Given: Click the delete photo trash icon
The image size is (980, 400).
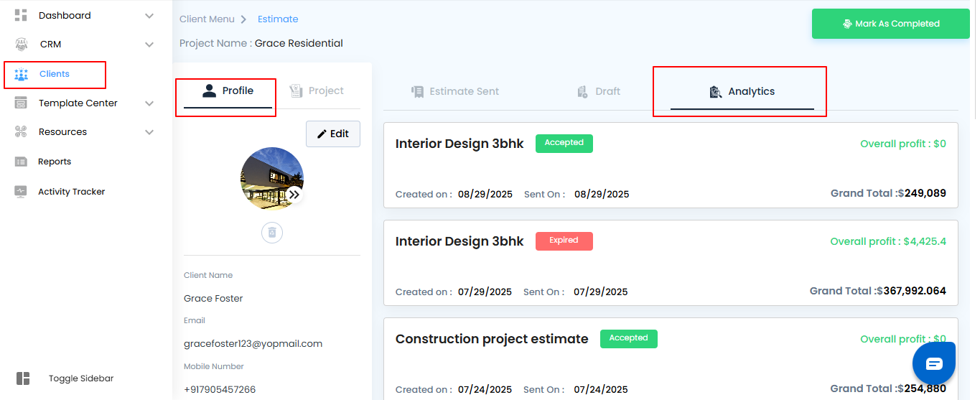Looking at the screenshot, I should tap(272, 233).
